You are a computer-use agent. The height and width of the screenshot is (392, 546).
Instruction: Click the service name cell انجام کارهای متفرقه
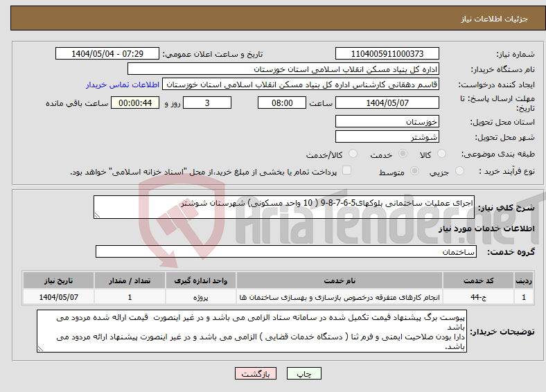(340, 297)
